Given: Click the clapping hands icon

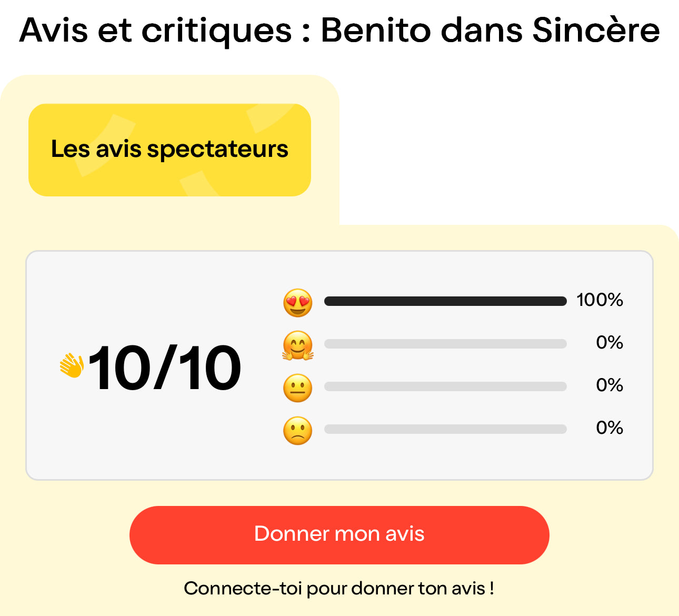Looking at the screenshot, I should click(72, 365).
